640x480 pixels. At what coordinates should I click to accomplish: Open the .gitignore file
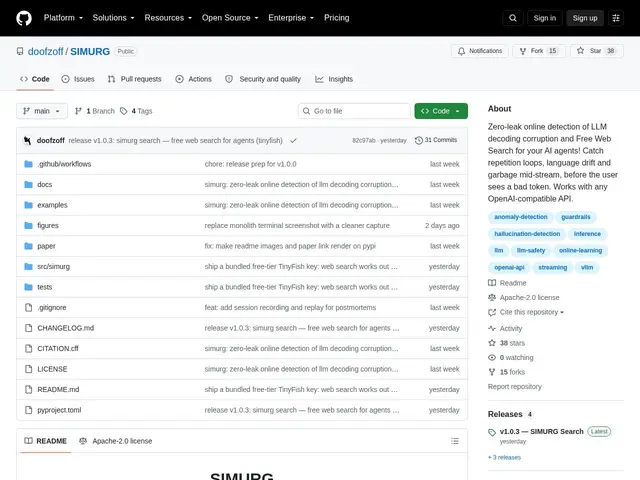pyautogui.click(x=51, y=307)
